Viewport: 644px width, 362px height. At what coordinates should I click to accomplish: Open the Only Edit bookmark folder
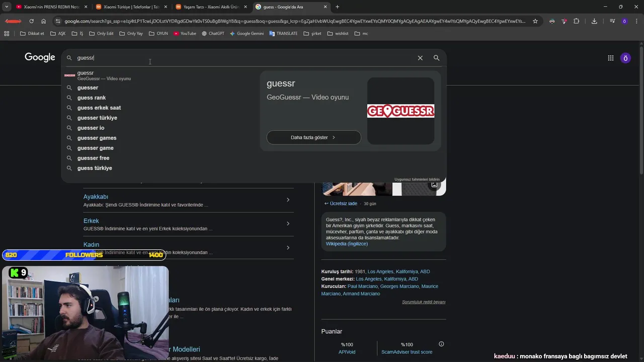click(101, 34)
